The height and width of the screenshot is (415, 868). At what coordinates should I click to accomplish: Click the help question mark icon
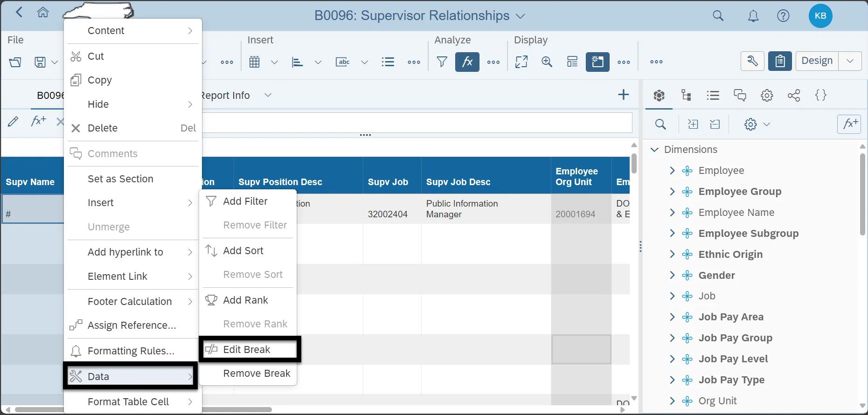click(x=783, y=16)
